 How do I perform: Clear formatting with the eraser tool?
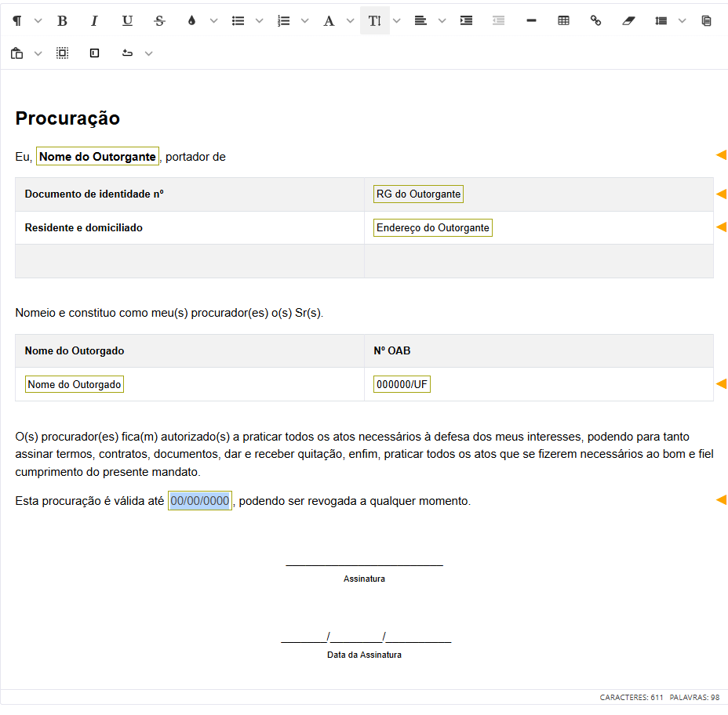click(628, 20)
